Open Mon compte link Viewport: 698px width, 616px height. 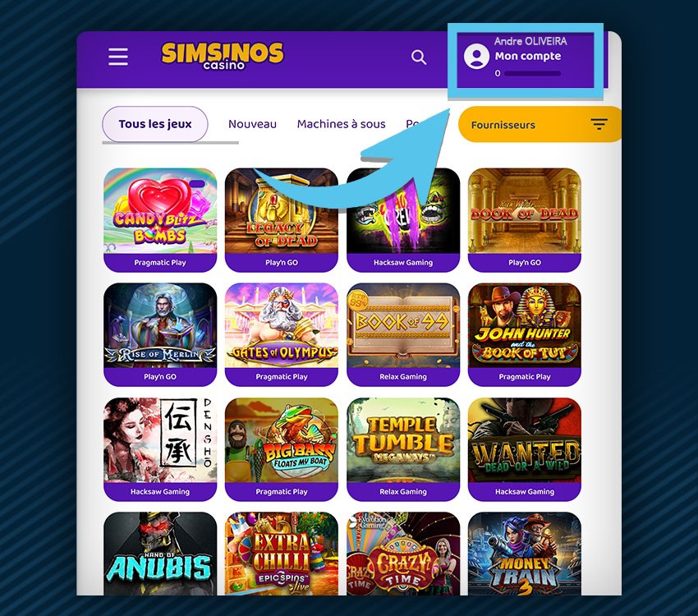[x=528, y=56]
